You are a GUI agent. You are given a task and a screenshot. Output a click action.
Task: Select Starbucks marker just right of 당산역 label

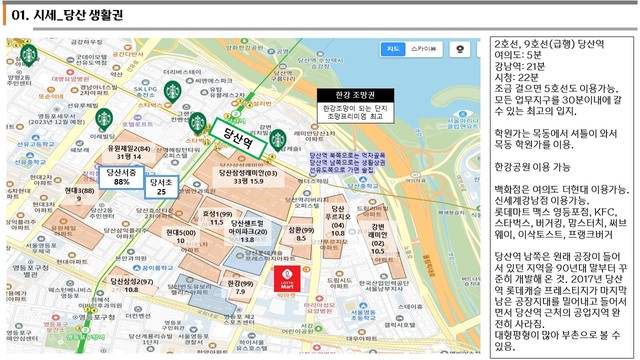tap(278, 140)
